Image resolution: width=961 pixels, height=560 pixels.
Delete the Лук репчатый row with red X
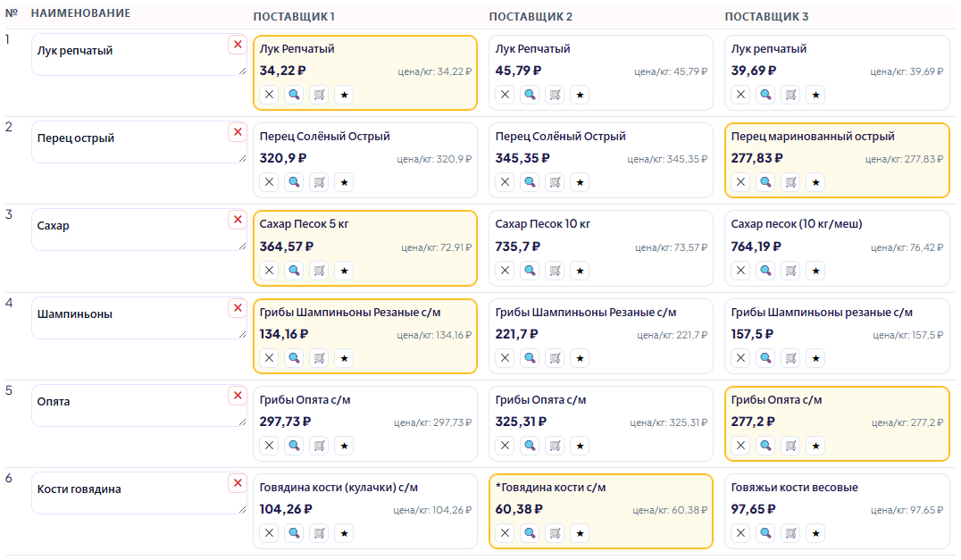click(237, 45)
